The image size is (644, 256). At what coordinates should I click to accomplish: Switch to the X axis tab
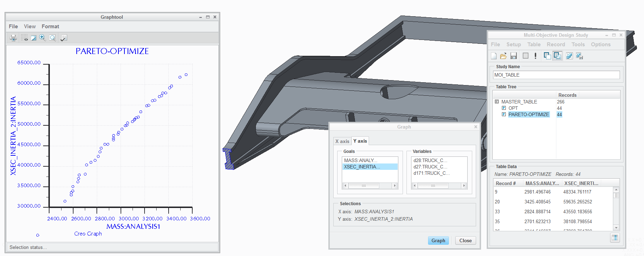click(342, 141)
